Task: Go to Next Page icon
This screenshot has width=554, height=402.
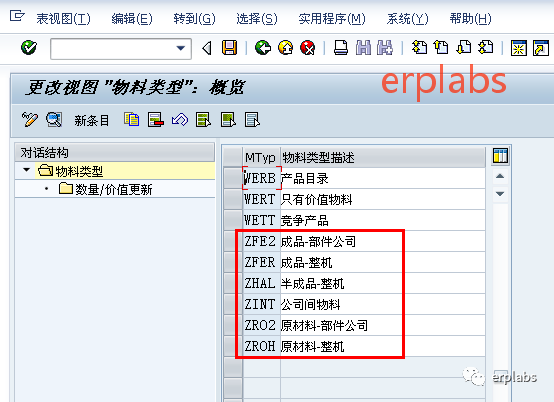Action: click(x=464, y=47)
